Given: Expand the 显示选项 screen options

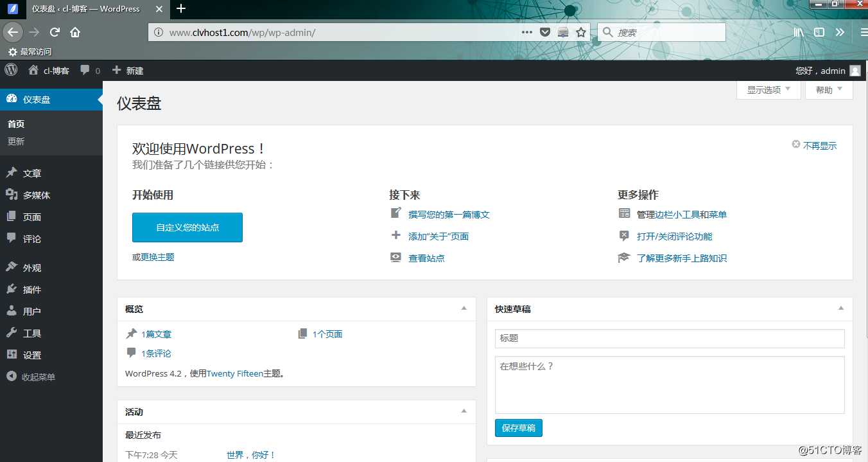Looking at the screenshot, I should pos(768,90).
